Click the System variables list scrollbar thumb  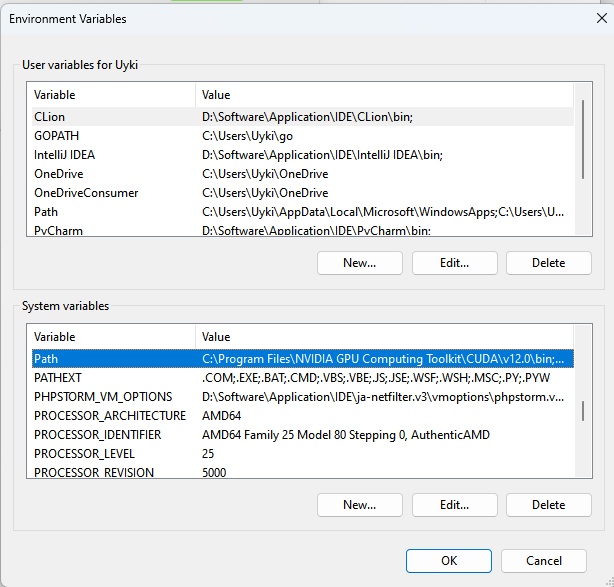[583, 411]
